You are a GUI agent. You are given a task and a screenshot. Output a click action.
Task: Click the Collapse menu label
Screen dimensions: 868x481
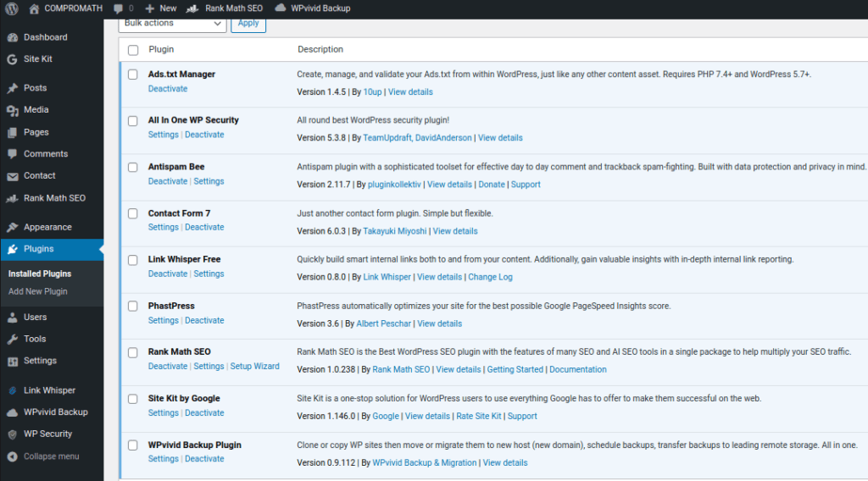(x=52, y=456)
